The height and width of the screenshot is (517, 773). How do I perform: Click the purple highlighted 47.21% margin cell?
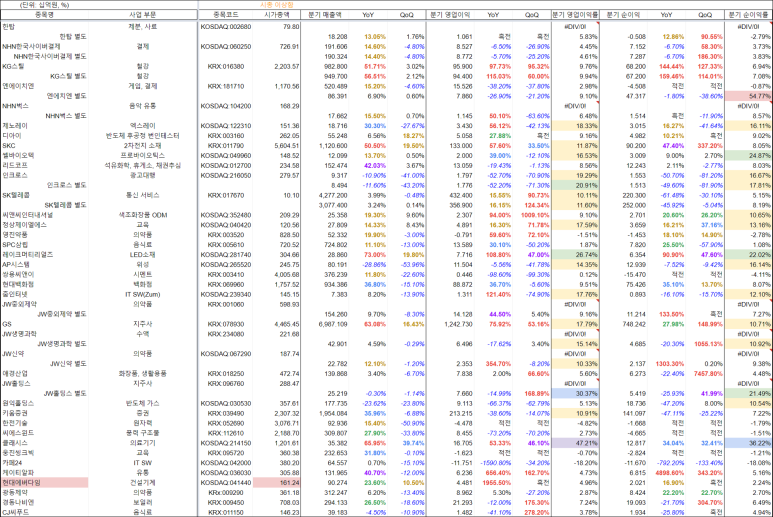coord(575,443)
